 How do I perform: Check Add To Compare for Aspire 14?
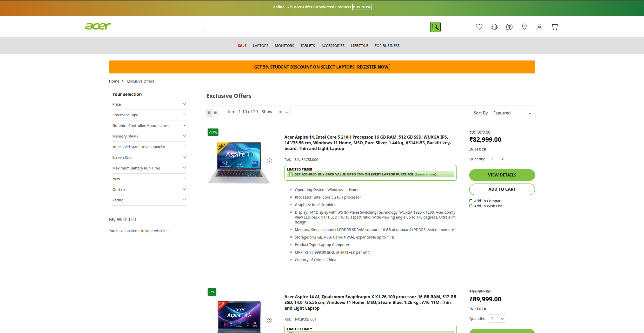click(x=470, y=201)
